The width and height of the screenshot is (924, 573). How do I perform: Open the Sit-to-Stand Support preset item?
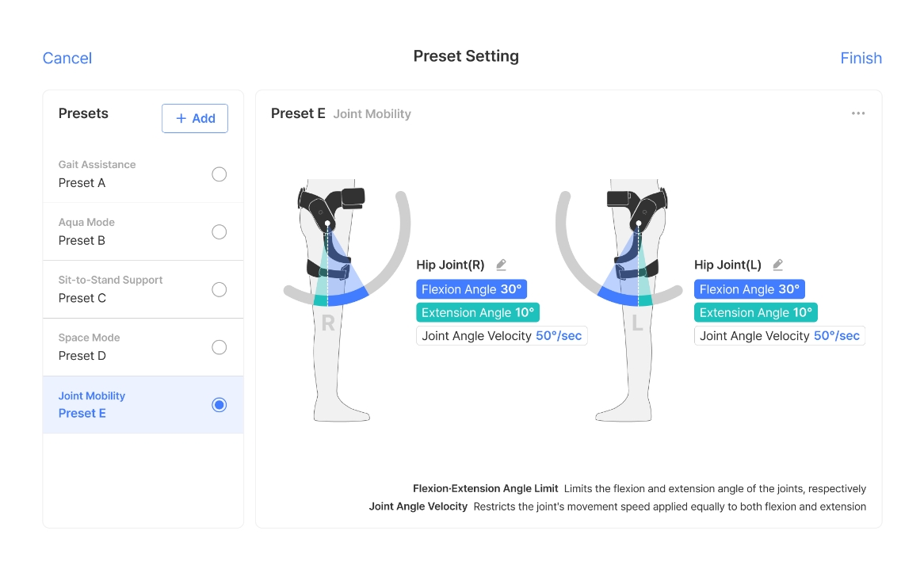127,290
